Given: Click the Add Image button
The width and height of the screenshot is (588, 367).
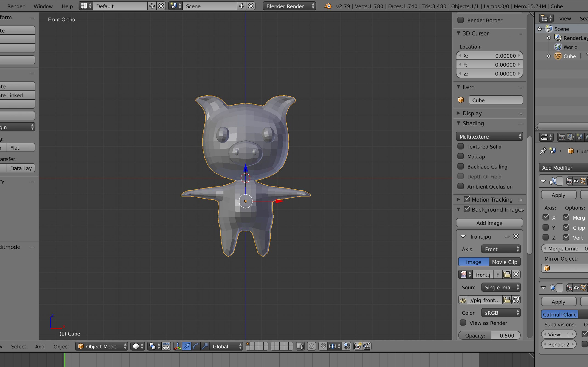Looking at the screenshot, I should 489,223.
